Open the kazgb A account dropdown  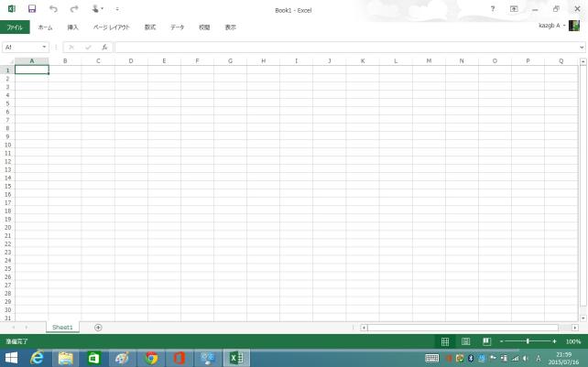[x=551, y=26]
